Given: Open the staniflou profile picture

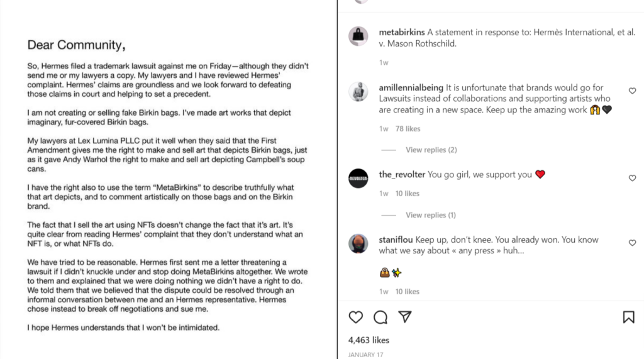Looking at the screenshot, I should pos(358,243).
